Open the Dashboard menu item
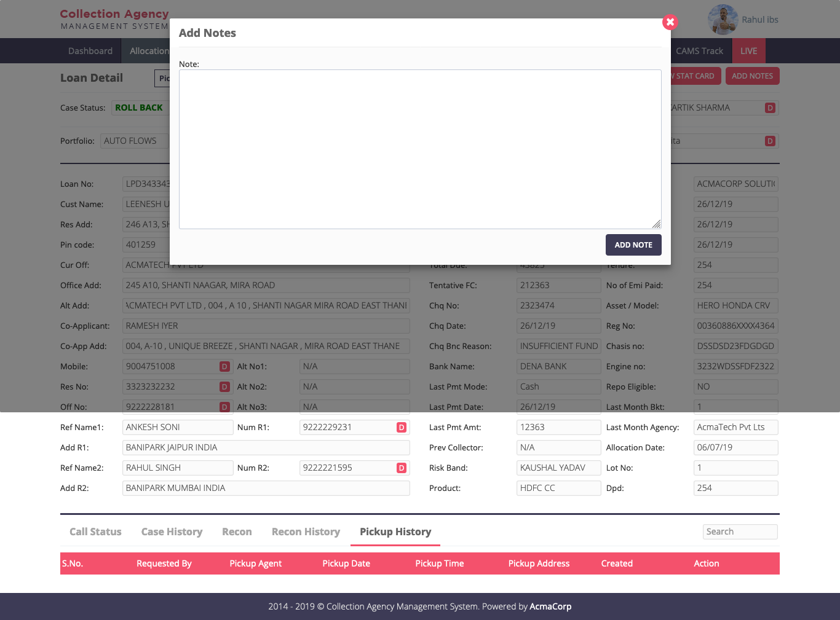This screenshot has height=620, width=840. click(90, 51)
